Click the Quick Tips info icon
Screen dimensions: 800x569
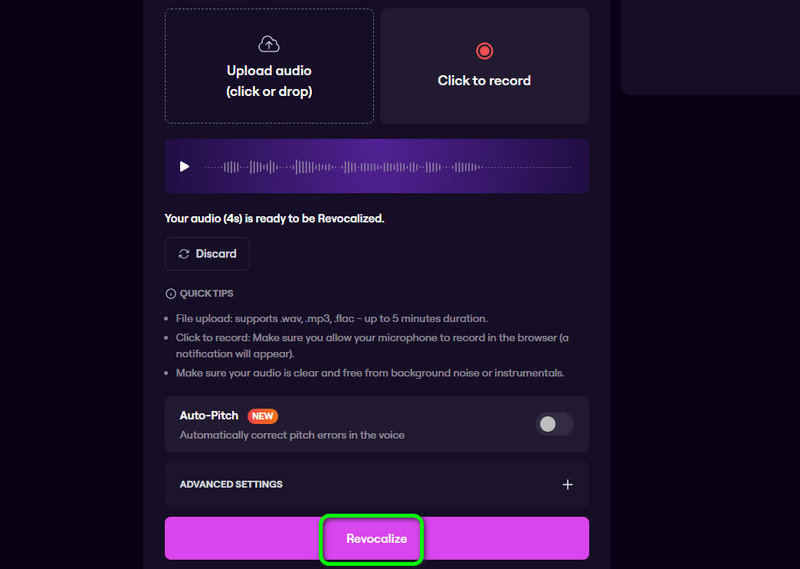(x=170, y=294)
